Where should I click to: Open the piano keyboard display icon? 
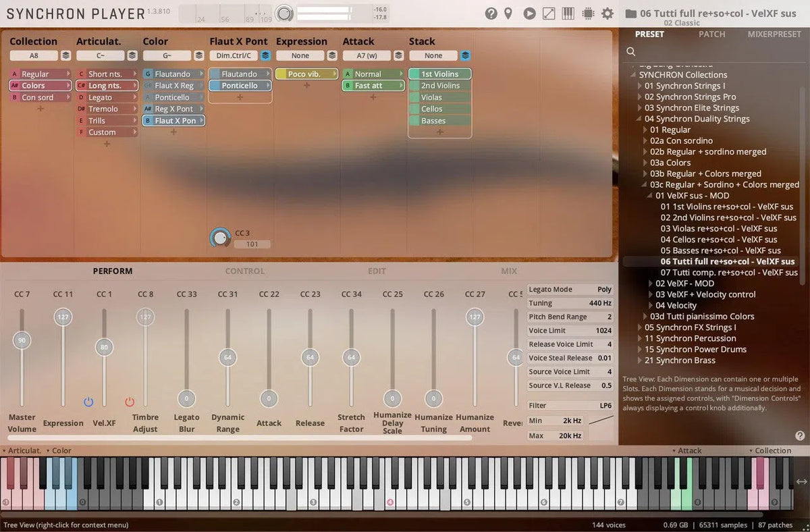pyautogui.click(x=568, y=13)
